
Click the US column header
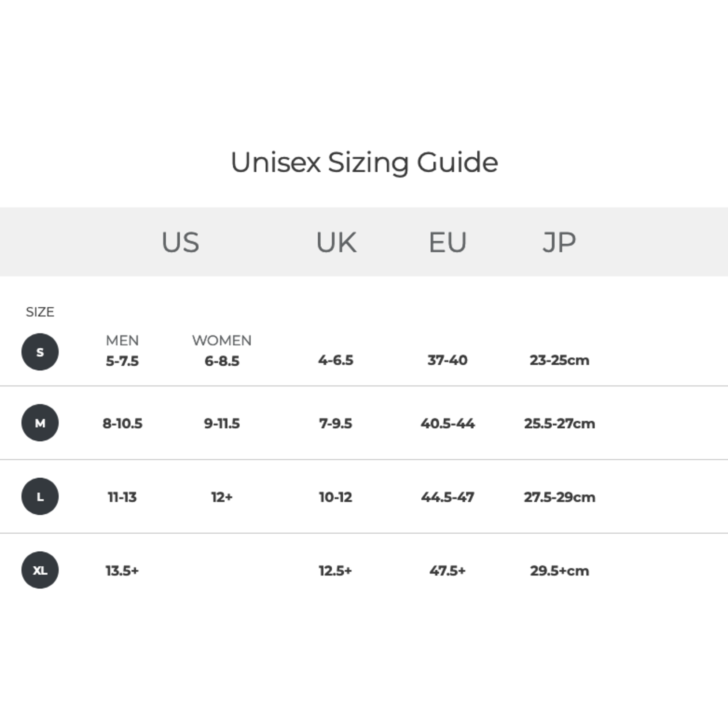(x=180, y=242)
